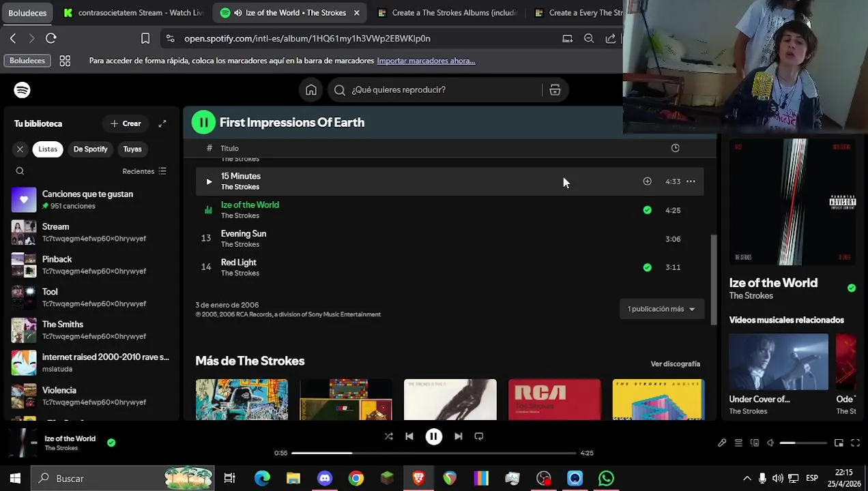Image resolution: width=868 pixels, height=491 pixels.
Task: Open The Strokes artist link in right panel
Action: tap(751, 296)
